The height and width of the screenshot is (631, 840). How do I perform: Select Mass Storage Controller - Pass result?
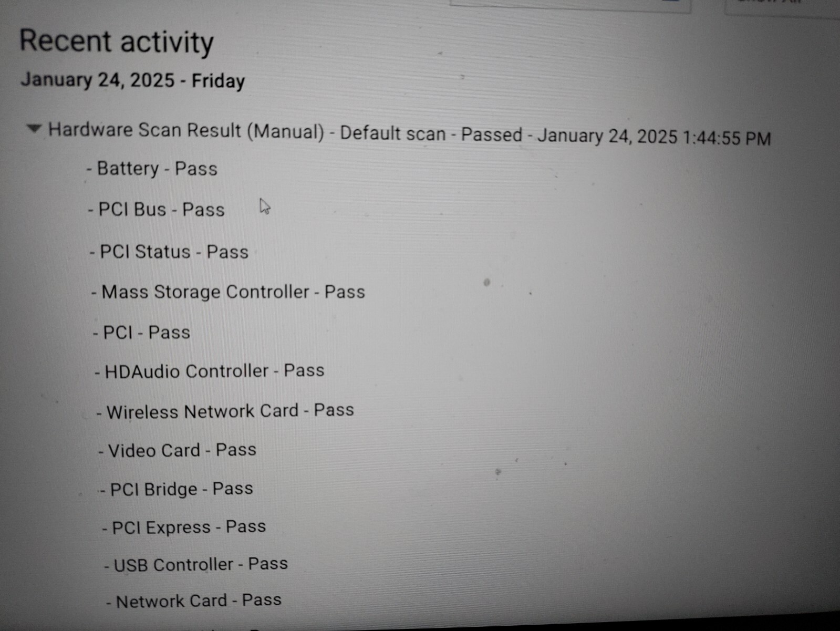tap(228, 292)
